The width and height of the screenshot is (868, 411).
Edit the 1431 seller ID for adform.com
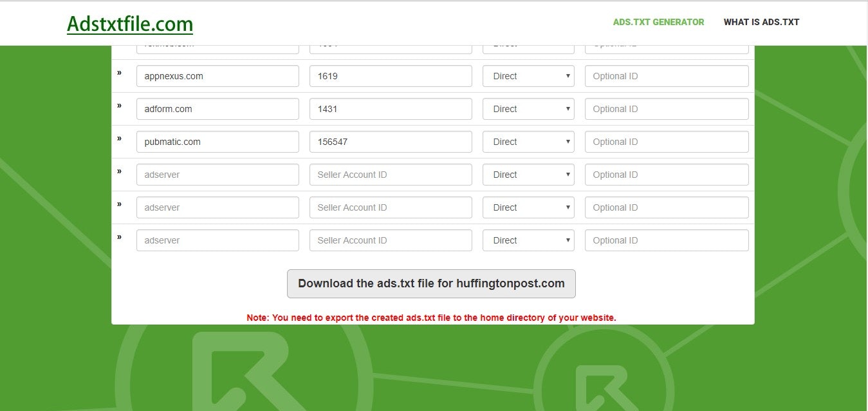391,108
